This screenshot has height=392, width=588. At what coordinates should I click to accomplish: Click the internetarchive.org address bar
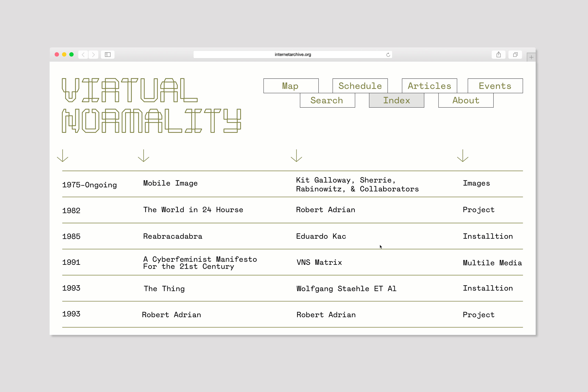click(x=292, y=54)
